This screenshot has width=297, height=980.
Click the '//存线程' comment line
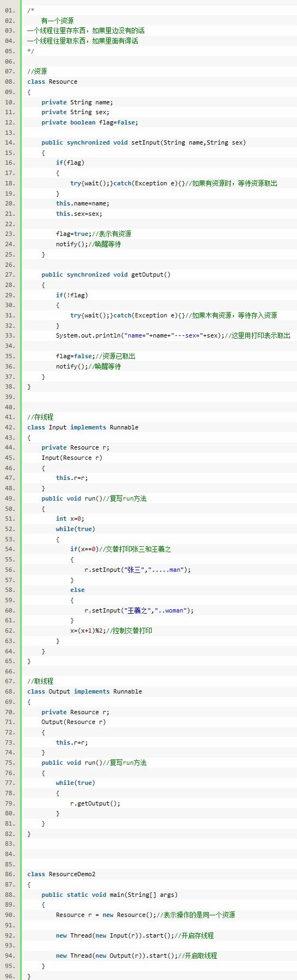coord(40,417)
